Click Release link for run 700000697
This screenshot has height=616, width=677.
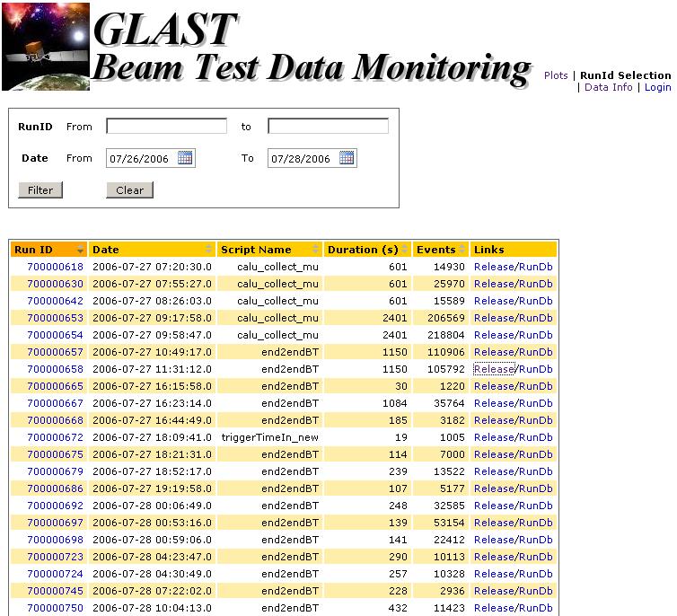494,523
